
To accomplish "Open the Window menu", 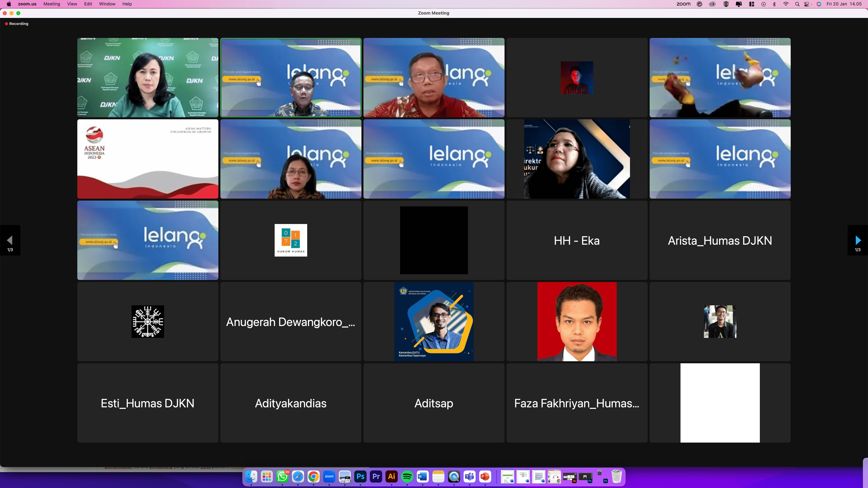I will tap(107, 4).
